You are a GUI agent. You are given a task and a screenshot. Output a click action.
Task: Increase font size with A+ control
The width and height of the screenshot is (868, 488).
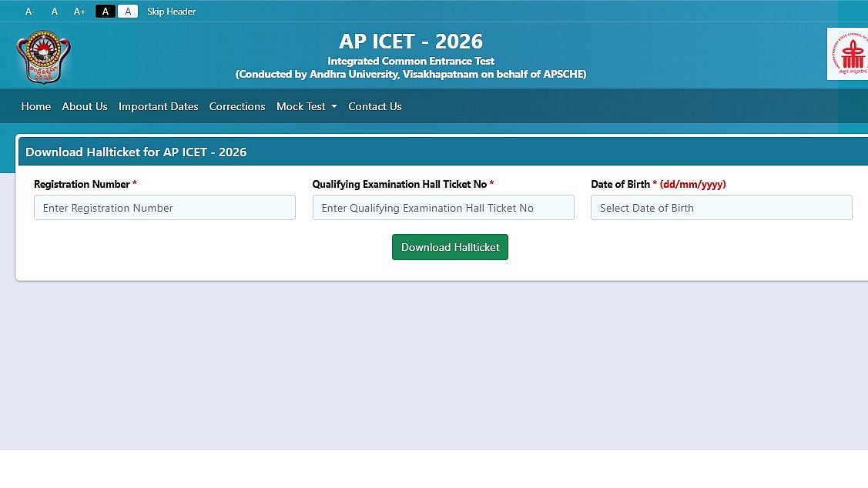(79, 12)
